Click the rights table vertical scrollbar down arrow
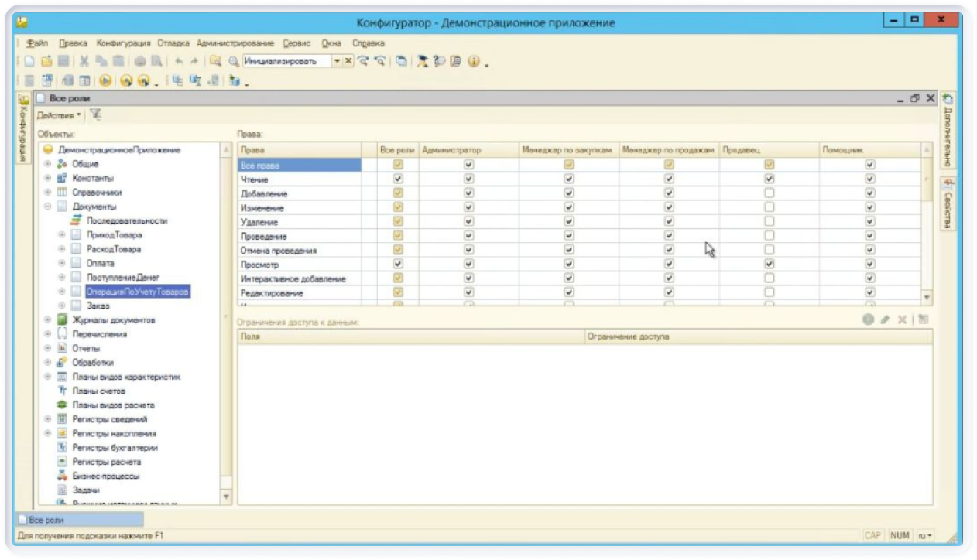 927,298
